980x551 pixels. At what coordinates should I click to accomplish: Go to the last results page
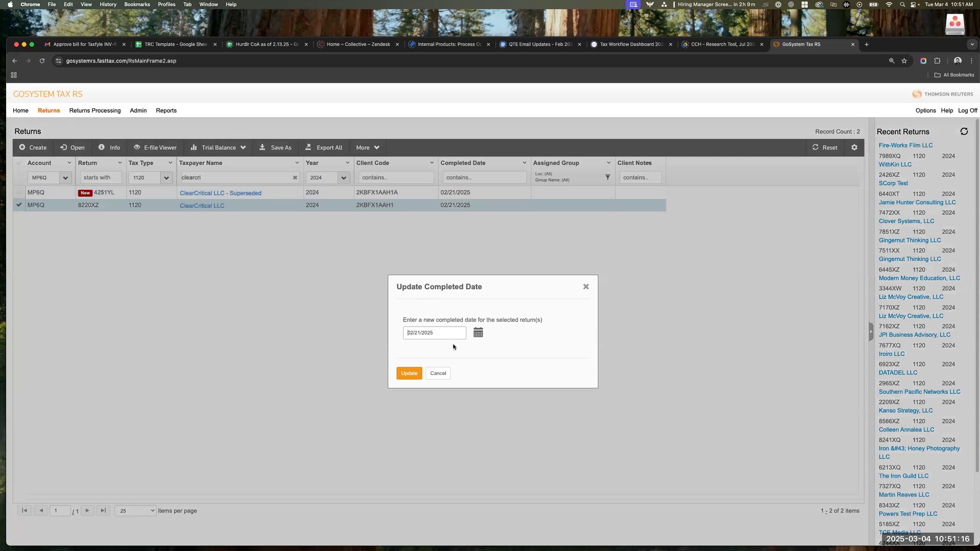(103, 510)
